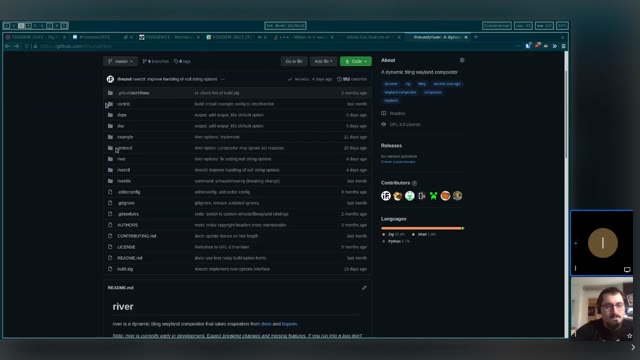View the 6 branches link
640x360 pixels.
(x=156, y=61)
